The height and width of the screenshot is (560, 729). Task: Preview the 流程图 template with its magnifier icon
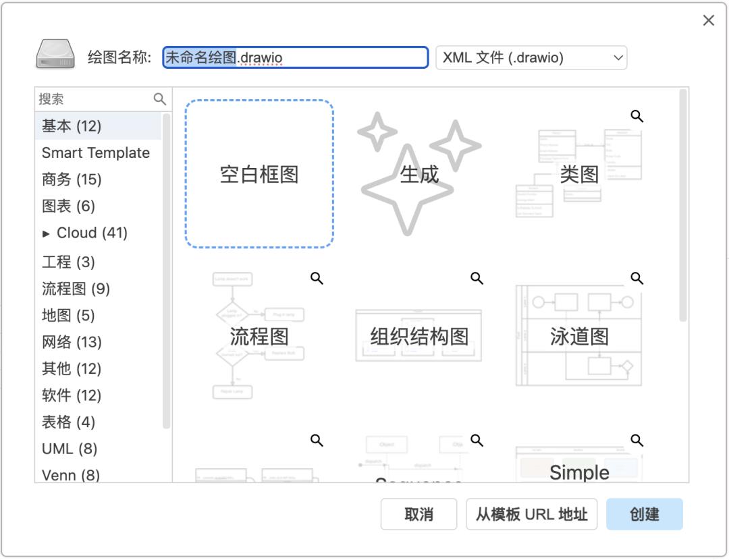pyautogui.click(x=317, y=279)
